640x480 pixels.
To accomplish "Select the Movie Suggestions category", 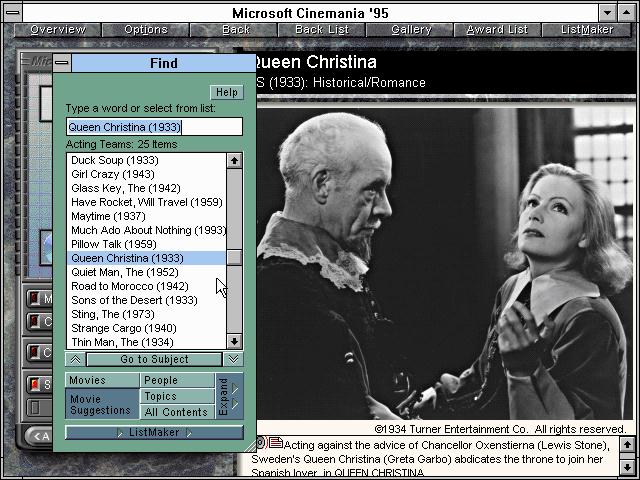I will coord(102,404).
